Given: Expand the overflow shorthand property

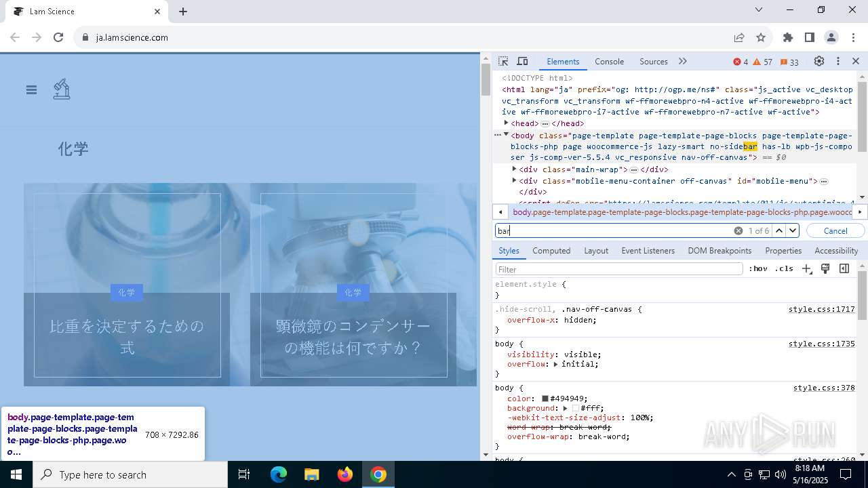Looking at the screenshot, I should [x=555, y=364].
